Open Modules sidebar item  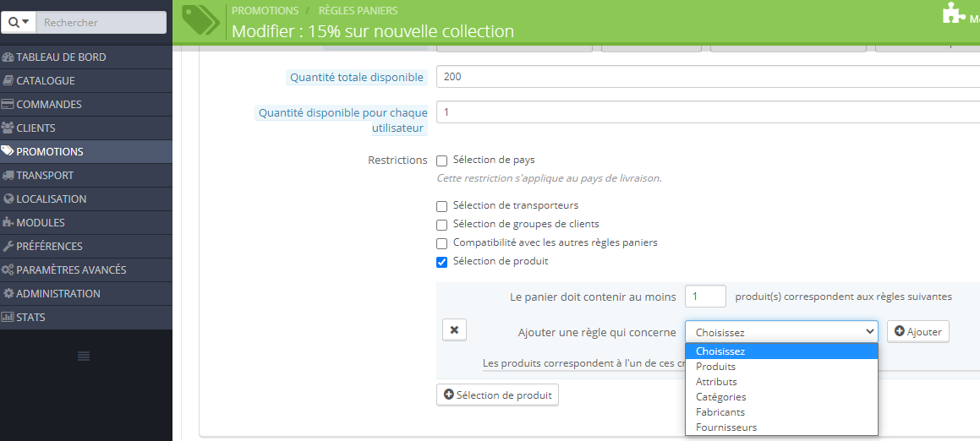point(86,223)
